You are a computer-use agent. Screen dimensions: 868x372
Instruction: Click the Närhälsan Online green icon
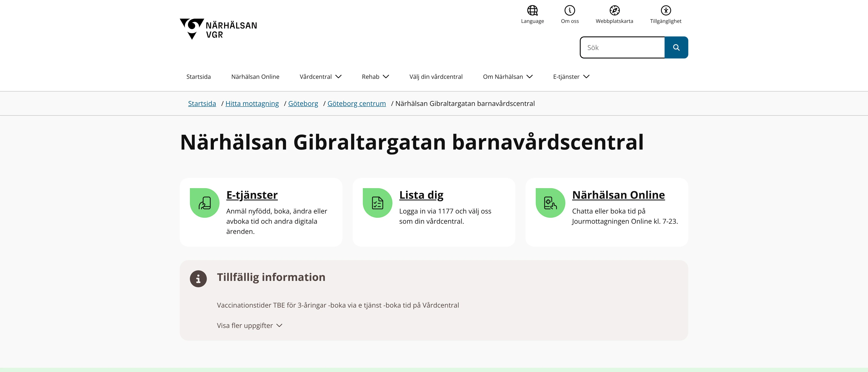[x=550, y=203]
